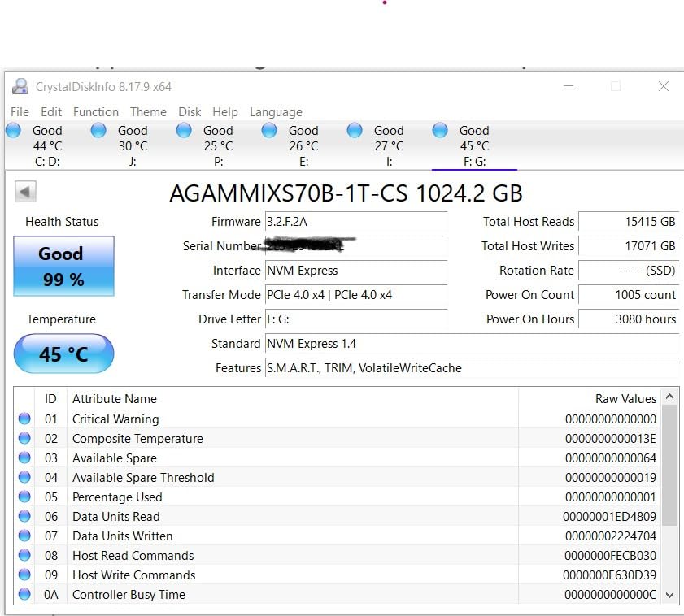Select the J: disk tab
Viewport: 684px width, 616px height.
point(133,146)
